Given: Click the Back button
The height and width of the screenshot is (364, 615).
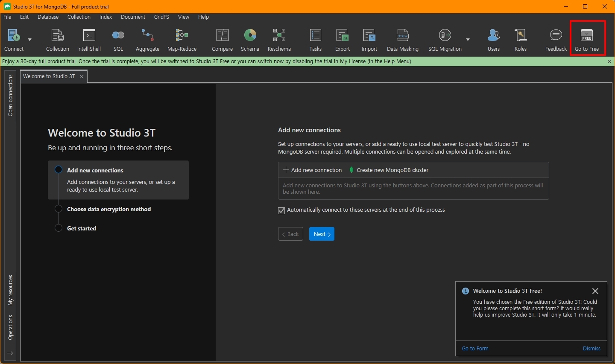Looking at the screenshot, I should coord(291,234).
